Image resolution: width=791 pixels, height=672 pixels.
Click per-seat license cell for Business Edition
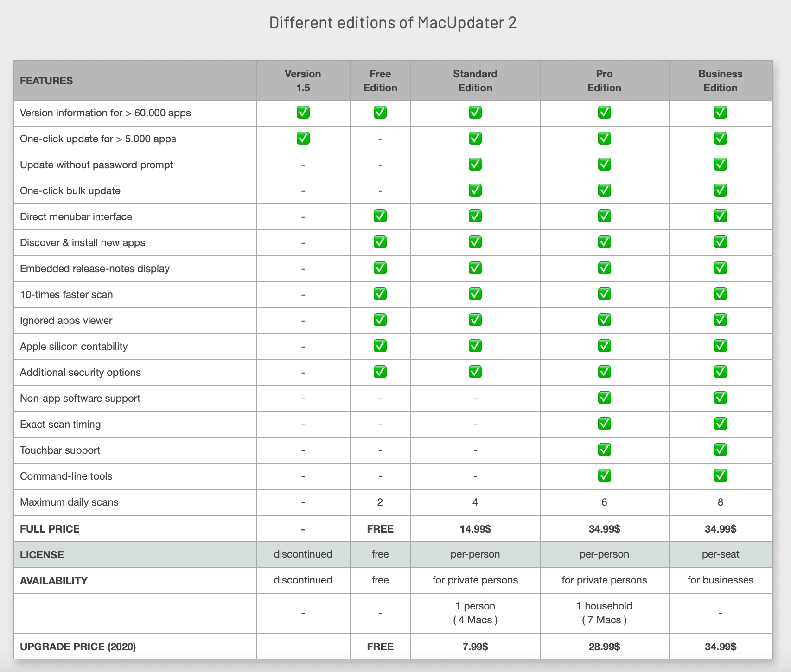click(721, 554)
